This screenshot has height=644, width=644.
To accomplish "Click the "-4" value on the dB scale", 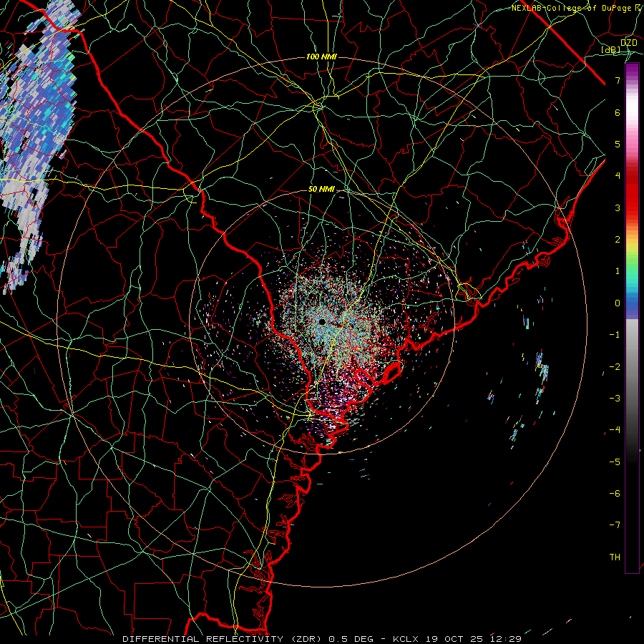I will [615, 430].
